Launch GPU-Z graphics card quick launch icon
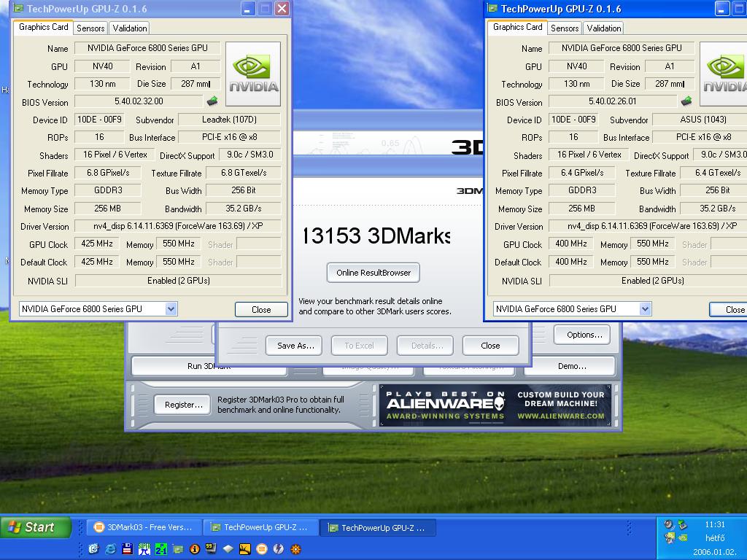This screenshot has height=560, width=747. click(x=178, y=549)
